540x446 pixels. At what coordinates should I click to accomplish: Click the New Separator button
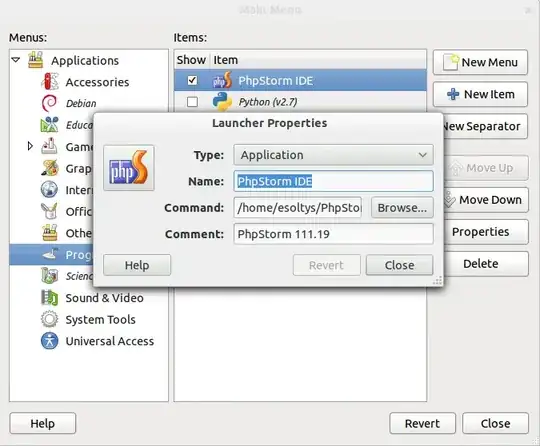[485, 126]
